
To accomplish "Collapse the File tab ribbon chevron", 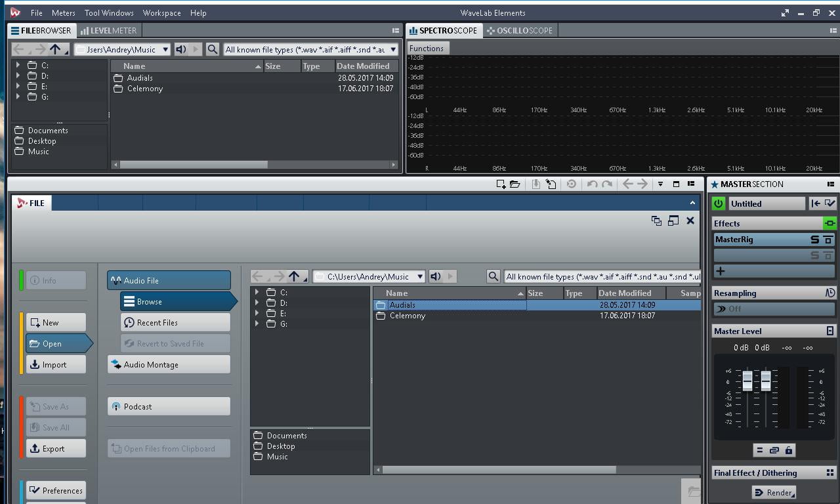I will [692, 203].
